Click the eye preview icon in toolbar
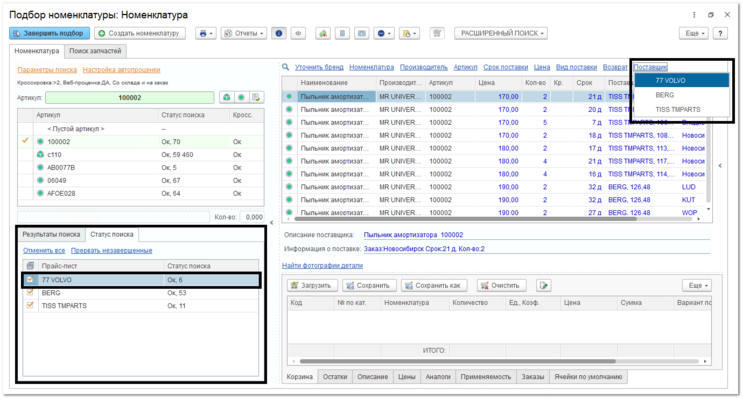 point(298,33)
